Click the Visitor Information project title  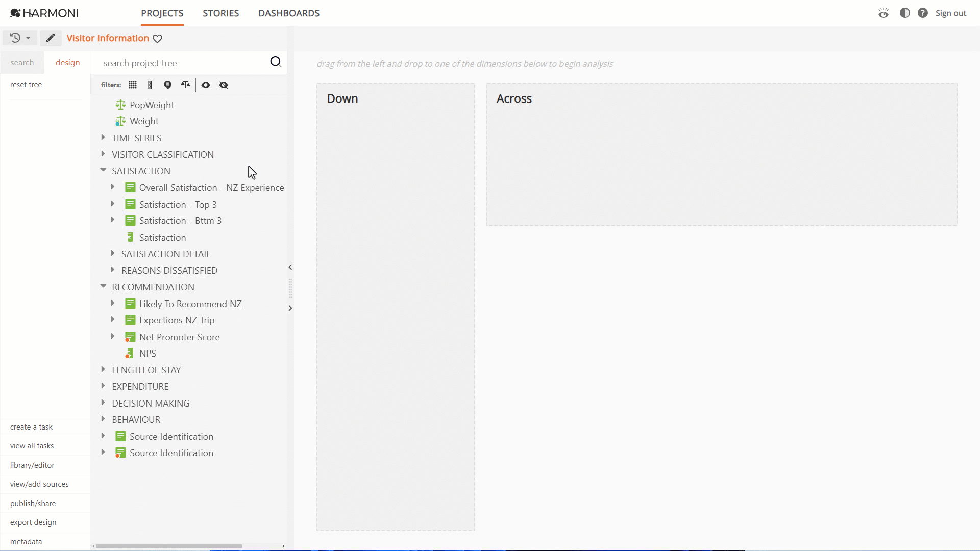108,38
